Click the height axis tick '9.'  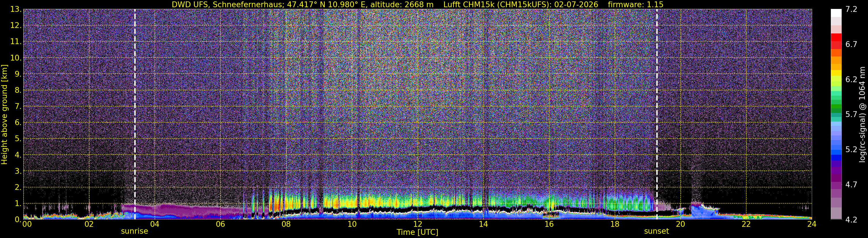pos(18,74)
